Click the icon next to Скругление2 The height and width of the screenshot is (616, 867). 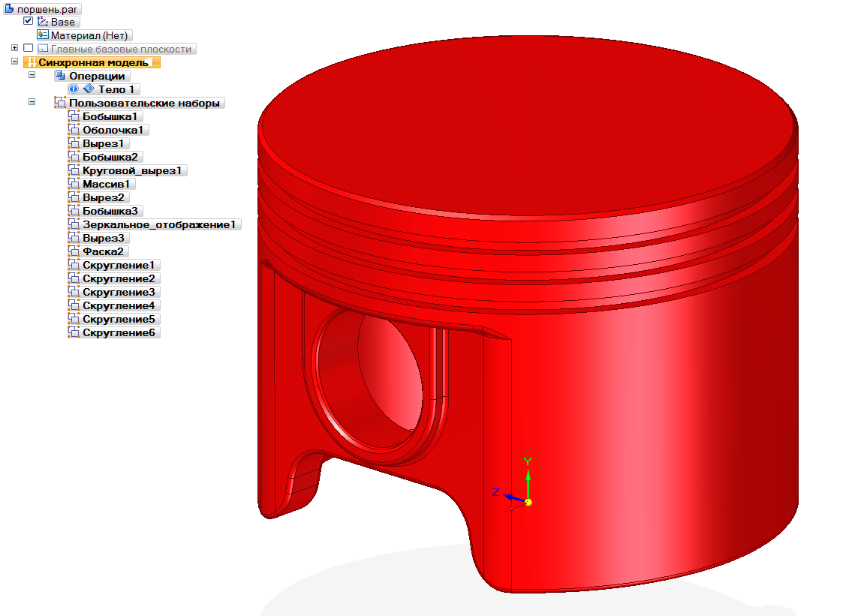pos(74,278)
